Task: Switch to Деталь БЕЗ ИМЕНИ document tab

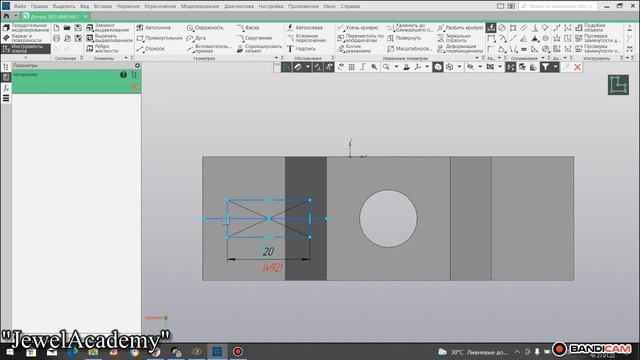Action: tap(55, 16)
